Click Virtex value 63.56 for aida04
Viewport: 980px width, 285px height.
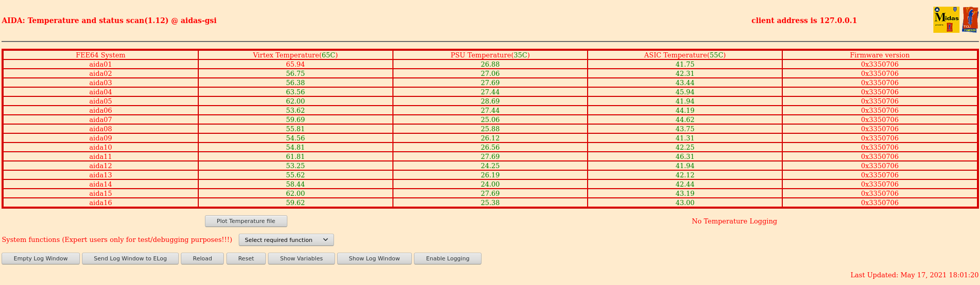(295, 92)
